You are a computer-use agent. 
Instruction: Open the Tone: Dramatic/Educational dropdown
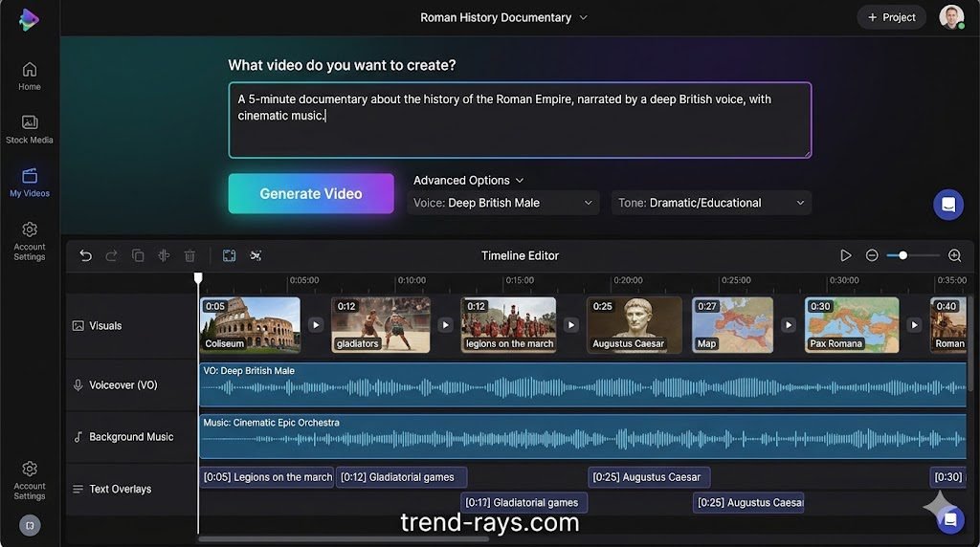coord(711,203)
